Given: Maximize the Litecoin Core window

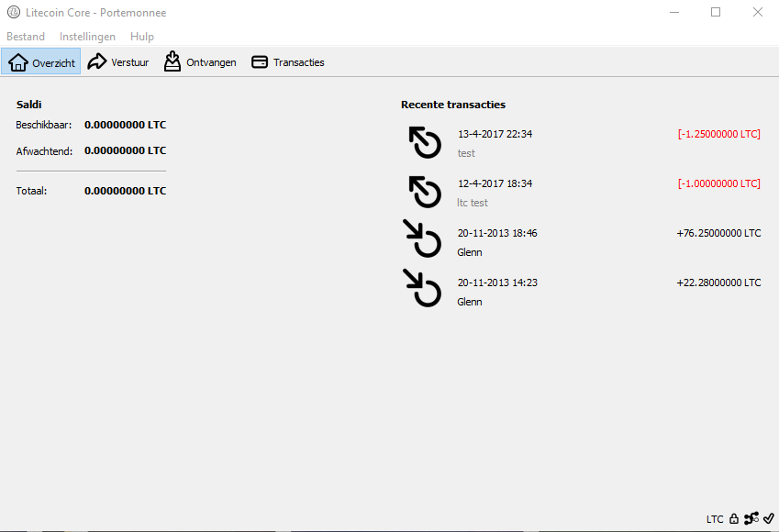Looking at the screenshot, I should click(x=716, y=12).
